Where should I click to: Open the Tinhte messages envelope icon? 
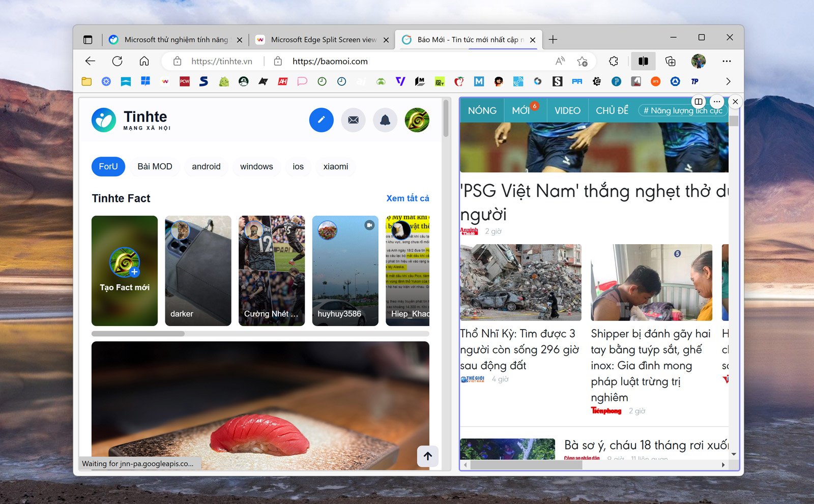(x=353, y=120)
